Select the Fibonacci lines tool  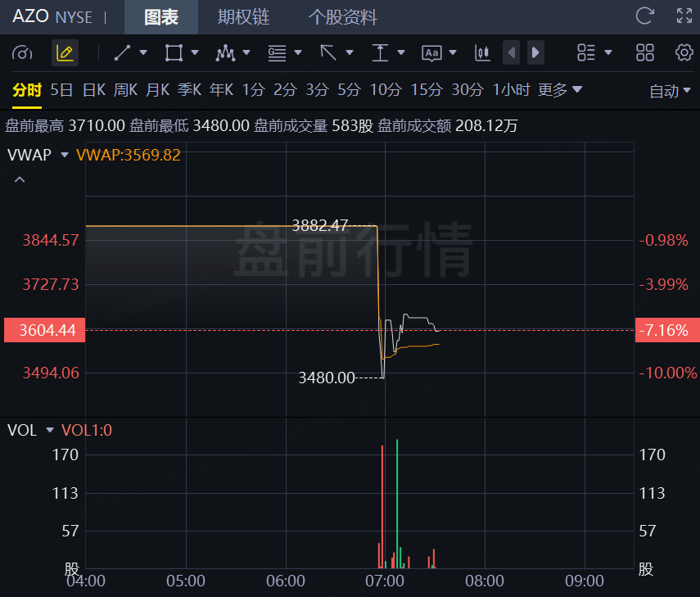tap(277, 52)
